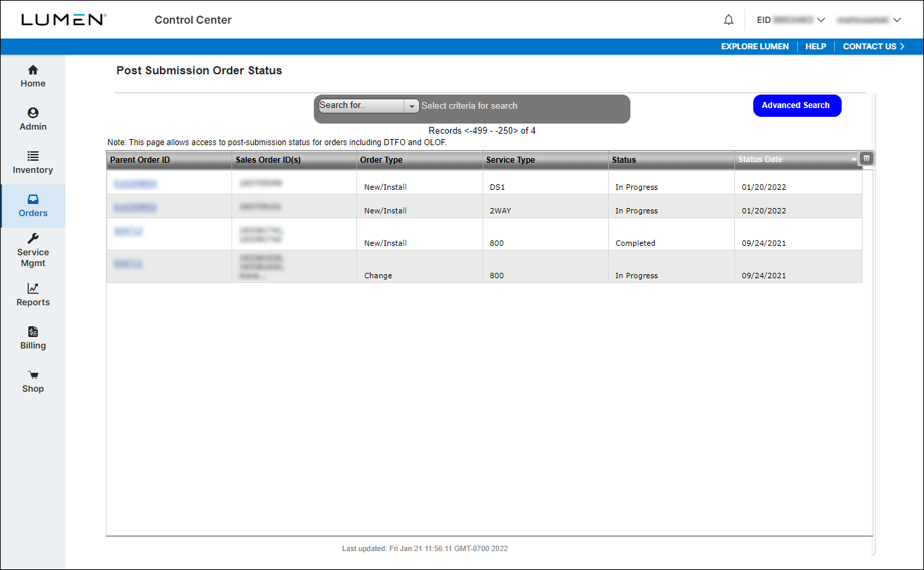Open the HELP menu link
Image resolution: width=924 pixels, height=570 pixels.
coord(815,47)
